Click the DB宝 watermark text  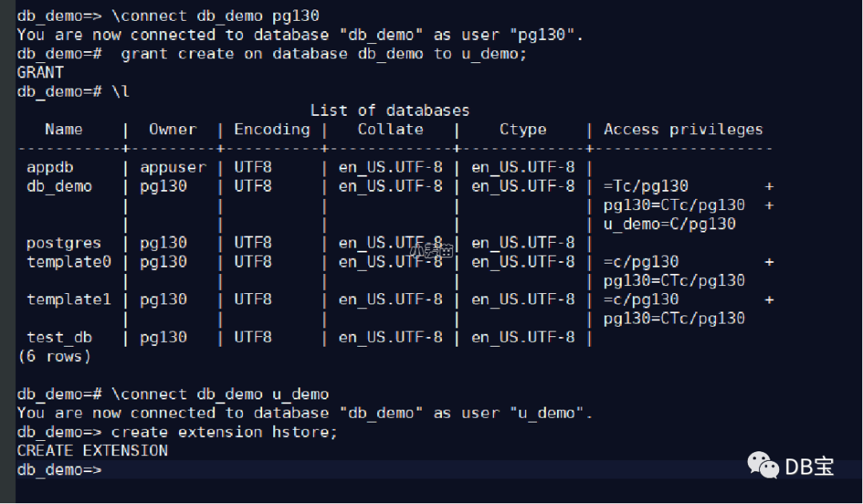[809, 466]
